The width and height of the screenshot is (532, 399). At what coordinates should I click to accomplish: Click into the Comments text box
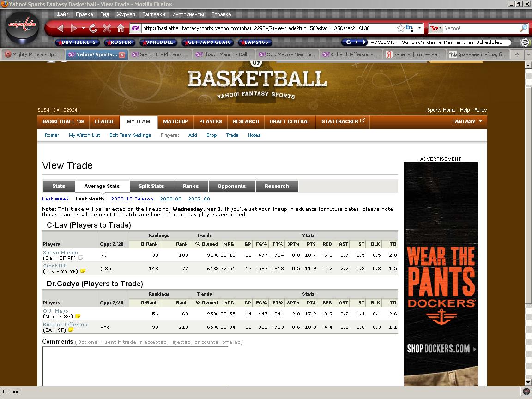coord(135,366)
